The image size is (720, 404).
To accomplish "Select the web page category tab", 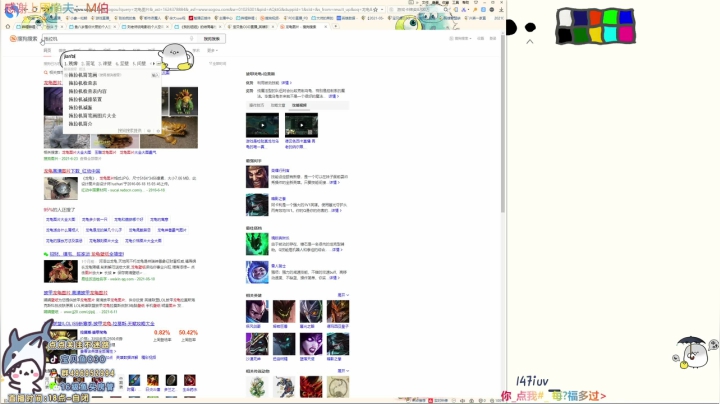I will (47, 50).
